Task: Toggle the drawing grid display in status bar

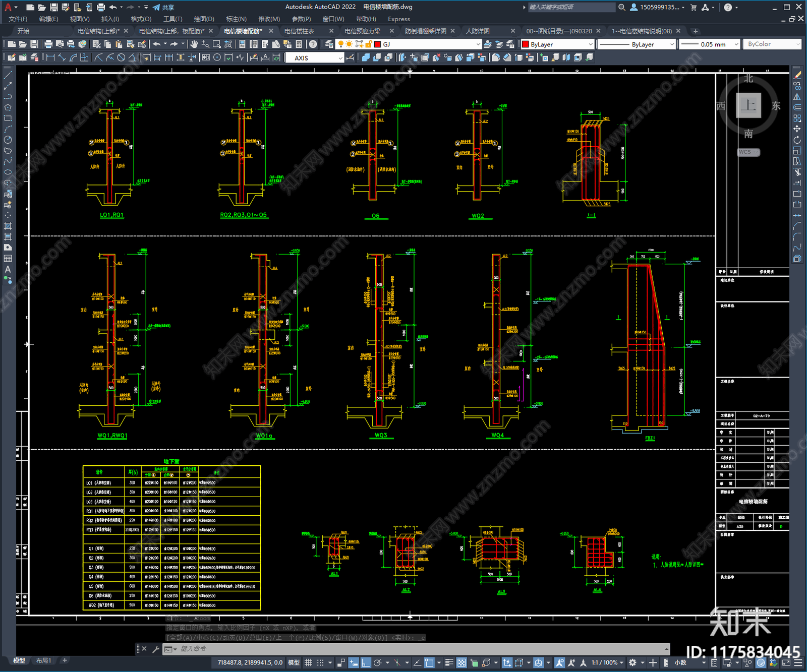Action: [308, 662]
